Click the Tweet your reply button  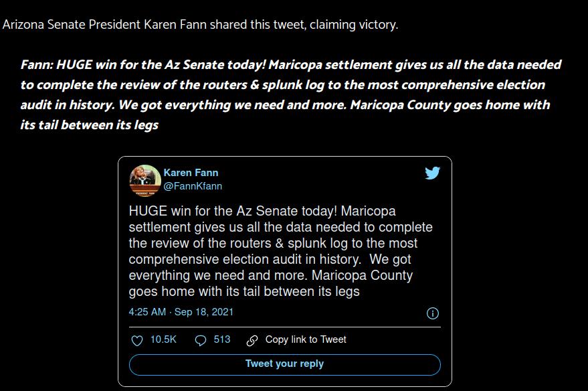(284, 365)
